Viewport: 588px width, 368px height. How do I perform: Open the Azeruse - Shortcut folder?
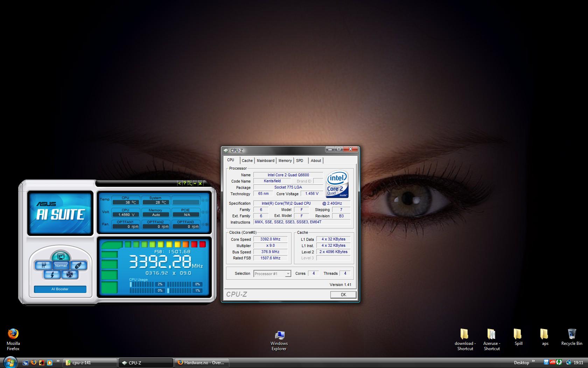[x=491, y=339]
